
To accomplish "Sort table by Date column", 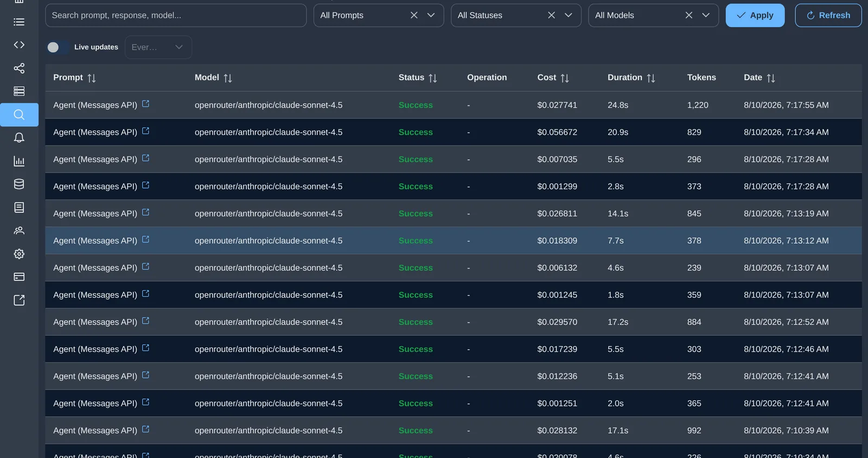I will 771,78.
